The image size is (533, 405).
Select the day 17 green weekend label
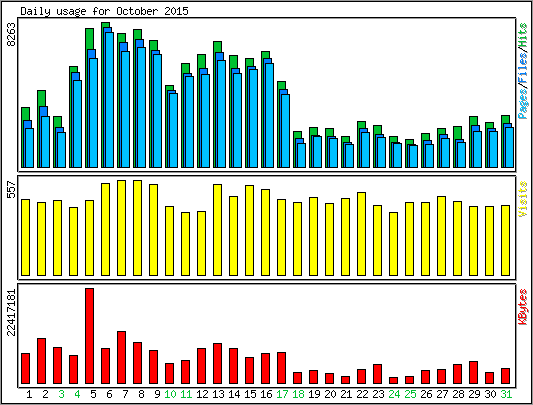click(x=282, y=394)
